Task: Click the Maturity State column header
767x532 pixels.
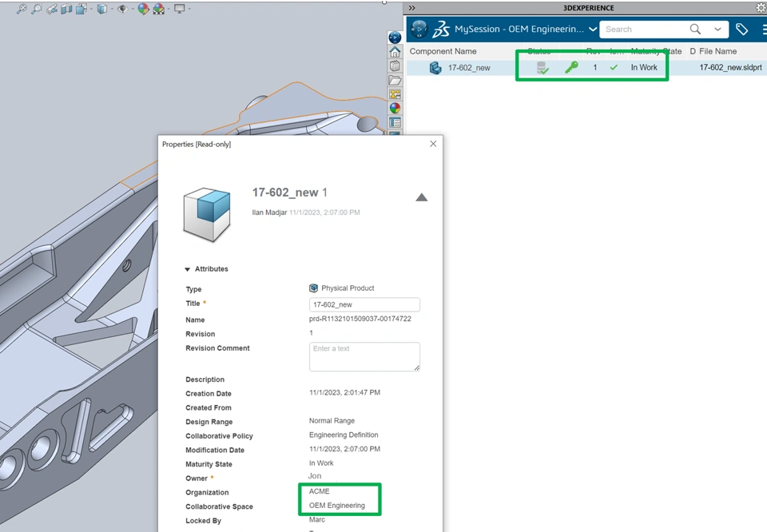Action: tap(656, 51)
